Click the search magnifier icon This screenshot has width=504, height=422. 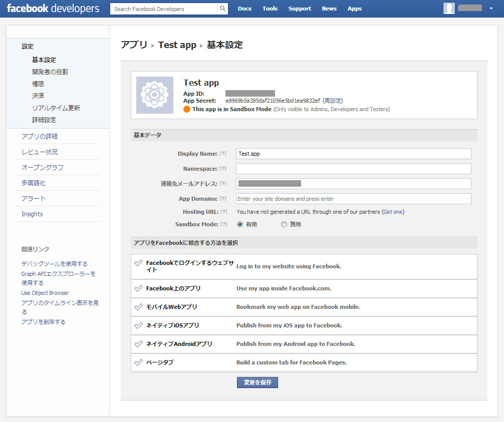pyautogui.click(x=222, y=9)
